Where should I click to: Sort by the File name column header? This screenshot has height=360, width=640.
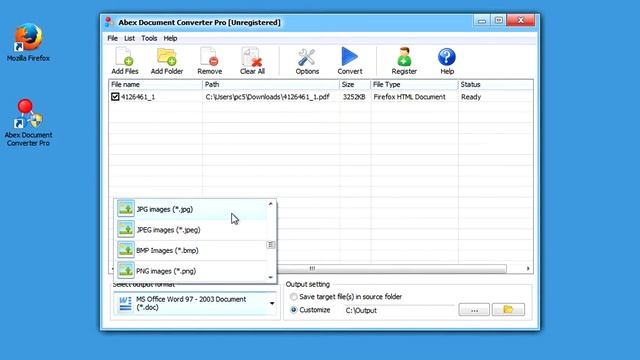click(156, 84)
